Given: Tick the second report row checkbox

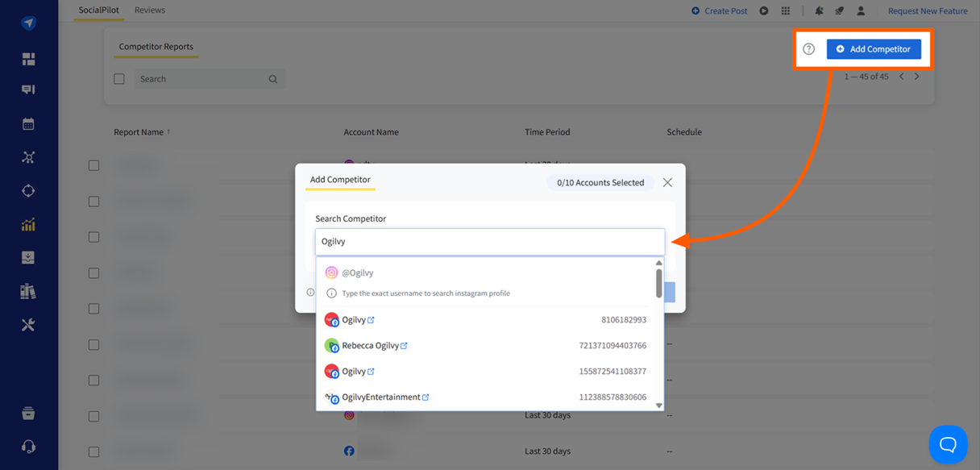Looking at the screenshot, I should click(x=93, y=202).
